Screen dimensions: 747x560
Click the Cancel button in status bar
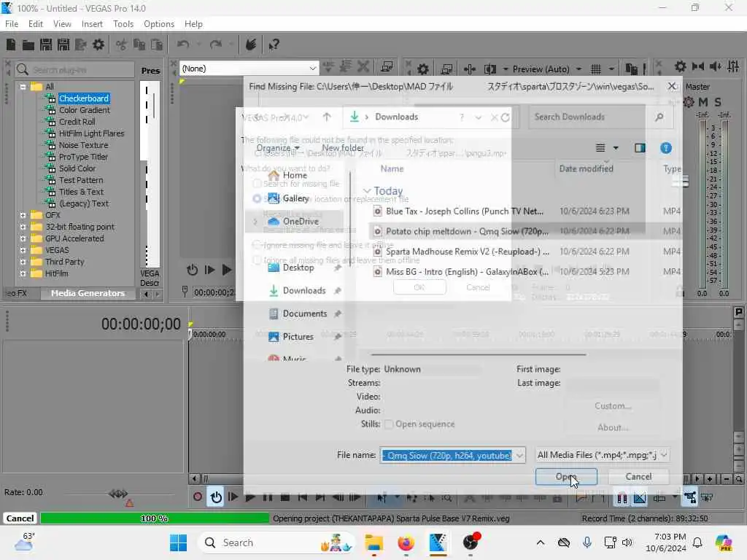pyautogui.click(x=20, y=518)
